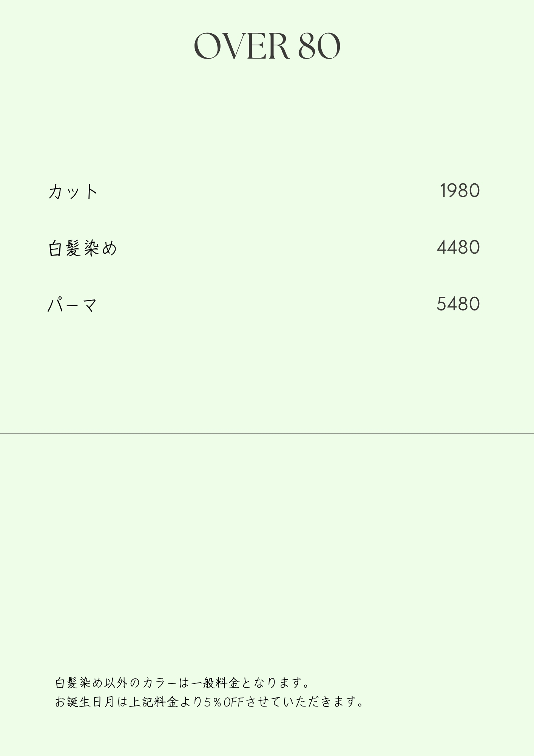Click 一般料金 in the first footnote

tap(215, 683)
